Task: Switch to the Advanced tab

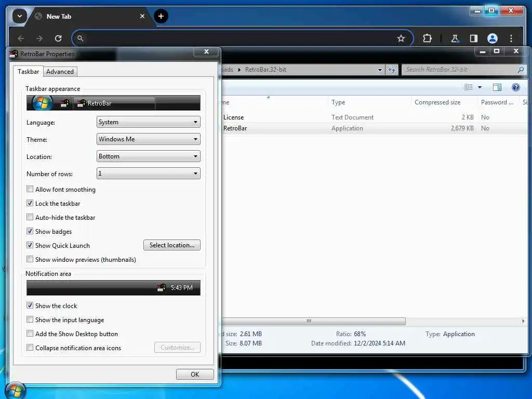Action: [60, 72]
